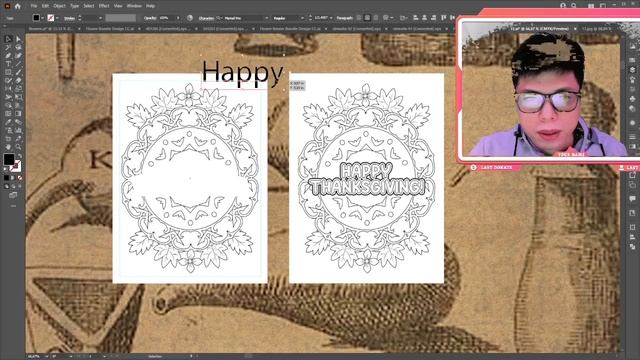Switch to first document tab
Image resolution: width=640 pixels, height=360 pixels.
51,29
